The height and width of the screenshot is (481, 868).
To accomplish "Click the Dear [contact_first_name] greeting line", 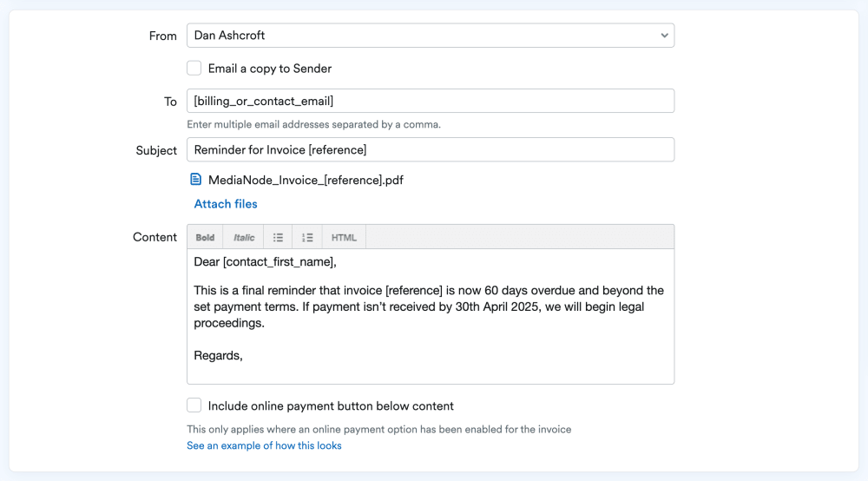I will 265,261.
